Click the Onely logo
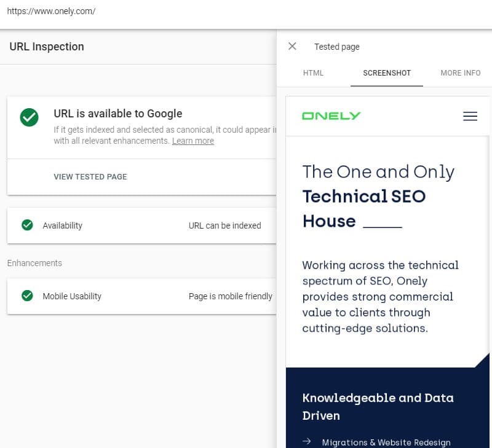The height and width of the screenshot is (448, 492). (331, 116)
